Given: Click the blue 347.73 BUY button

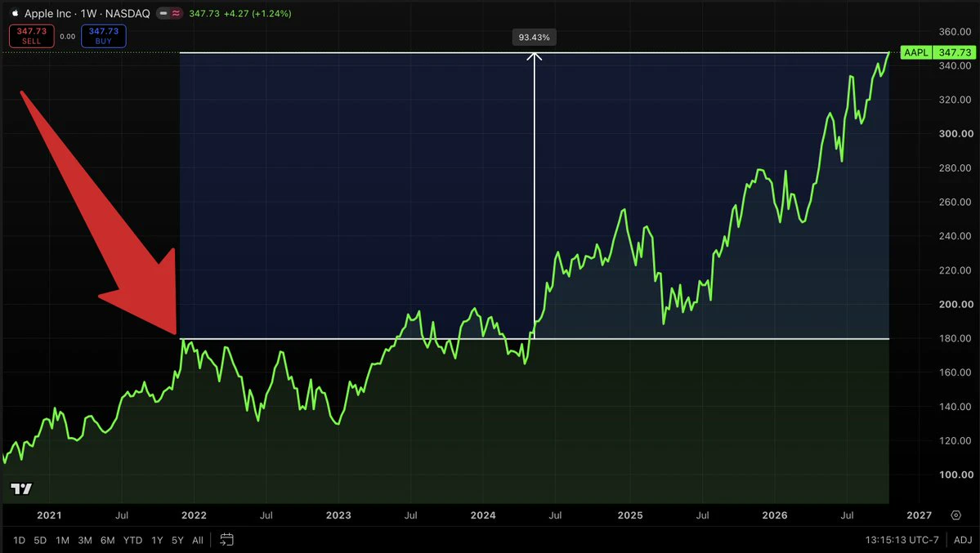Looking at the screenshot, I should pos(104,36).
